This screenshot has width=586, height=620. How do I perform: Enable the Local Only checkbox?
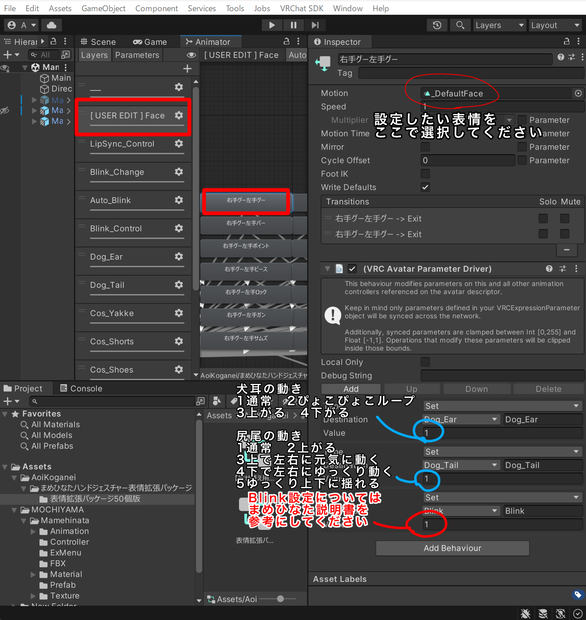point(425,362)
